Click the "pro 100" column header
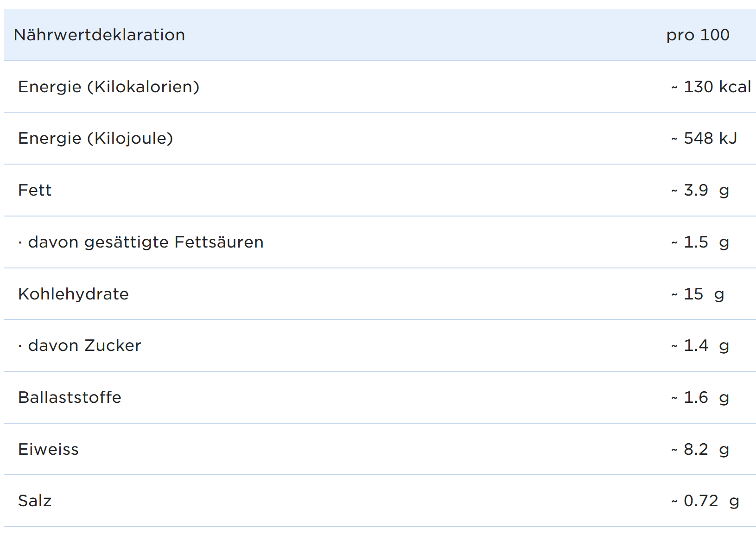The width and height of the screenshot is (756, 541). click(x=698, y=35)
